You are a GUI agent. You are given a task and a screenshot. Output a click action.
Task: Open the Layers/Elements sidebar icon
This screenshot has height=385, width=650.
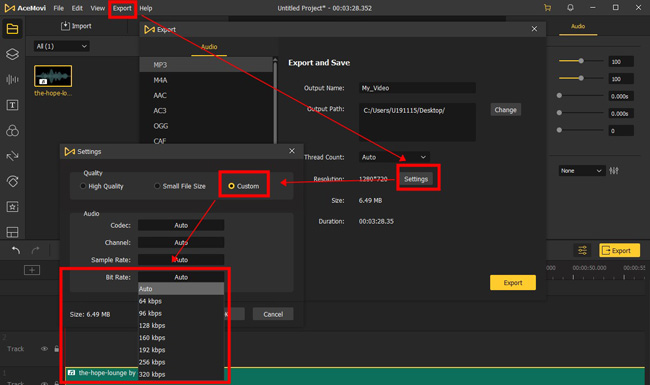(12, 54)
